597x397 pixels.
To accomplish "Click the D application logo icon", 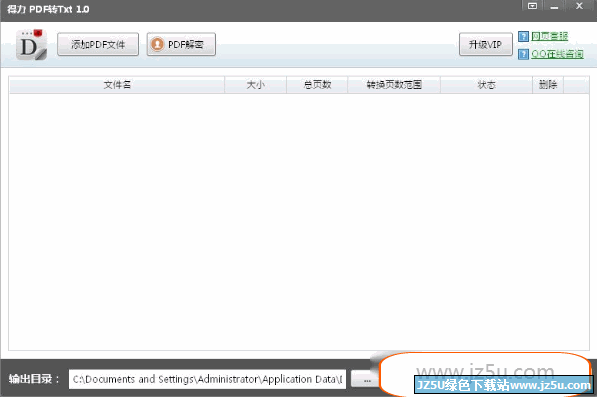I will point(31,45).
